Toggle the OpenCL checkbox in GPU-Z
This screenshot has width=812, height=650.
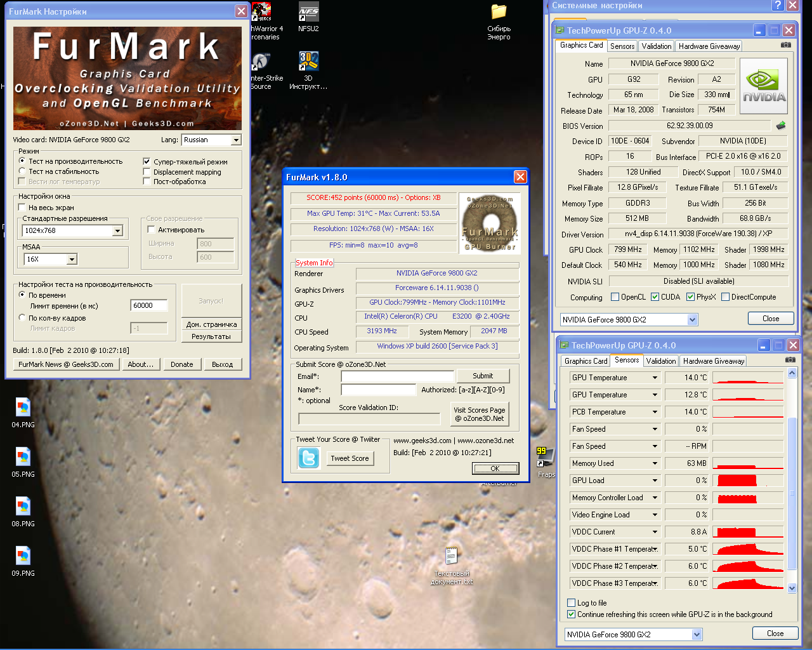[615, 297]
